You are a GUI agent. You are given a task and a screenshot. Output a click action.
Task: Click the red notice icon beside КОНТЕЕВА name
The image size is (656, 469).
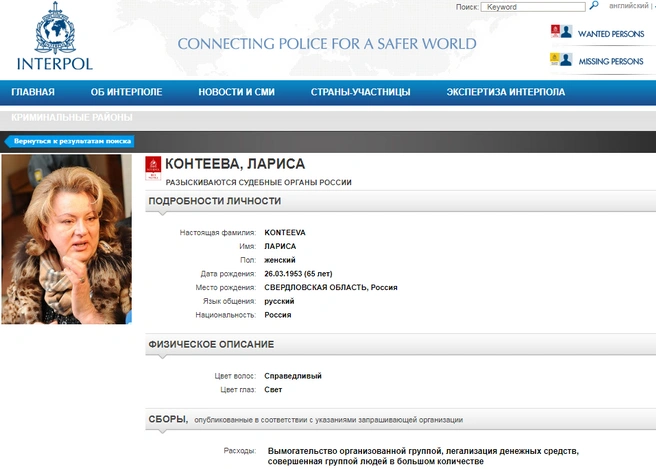[x=153, y=168]
